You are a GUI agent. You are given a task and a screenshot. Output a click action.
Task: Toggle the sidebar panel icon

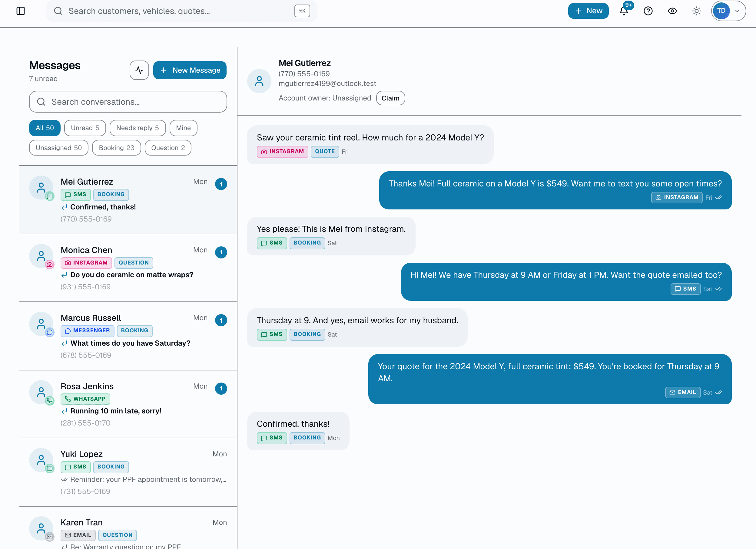point(21,11)
